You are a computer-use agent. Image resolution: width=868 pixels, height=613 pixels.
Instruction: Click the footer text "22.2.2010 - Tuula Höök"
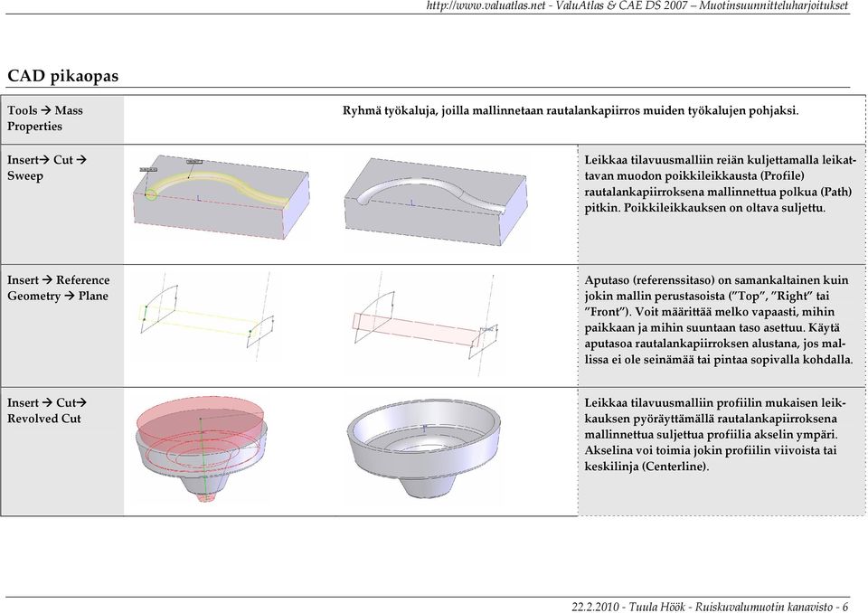click(x=630, y=607)
